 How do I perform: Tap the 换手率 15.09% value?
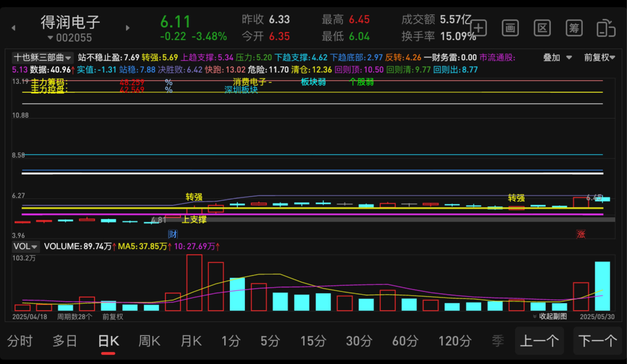pyautogui.click(x=458, y=36)
